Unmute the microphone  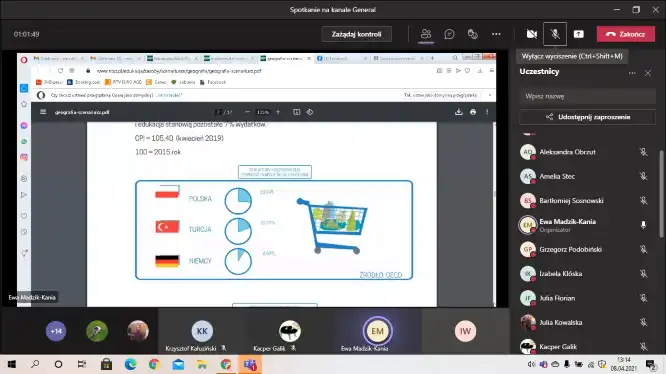[555, 34]
